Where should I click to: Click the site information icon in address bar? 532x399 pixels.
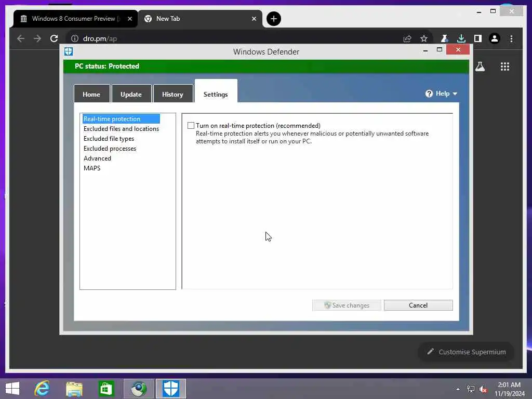tap(75, 38)
